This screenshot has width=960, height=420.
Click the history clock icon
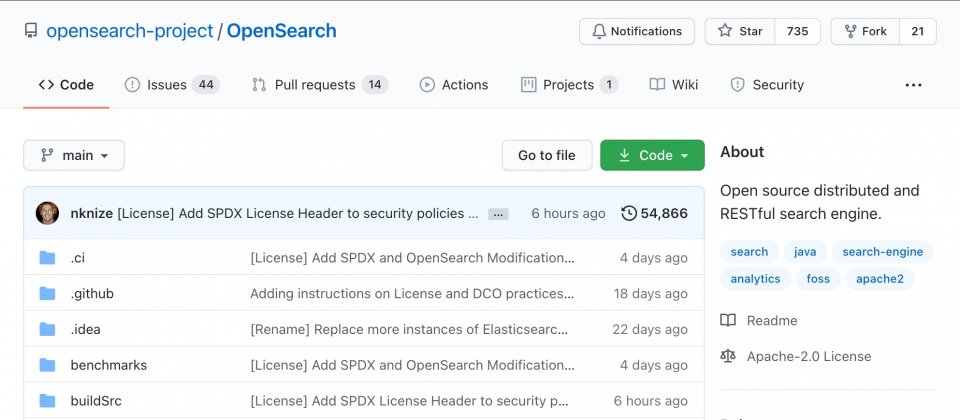629,214
